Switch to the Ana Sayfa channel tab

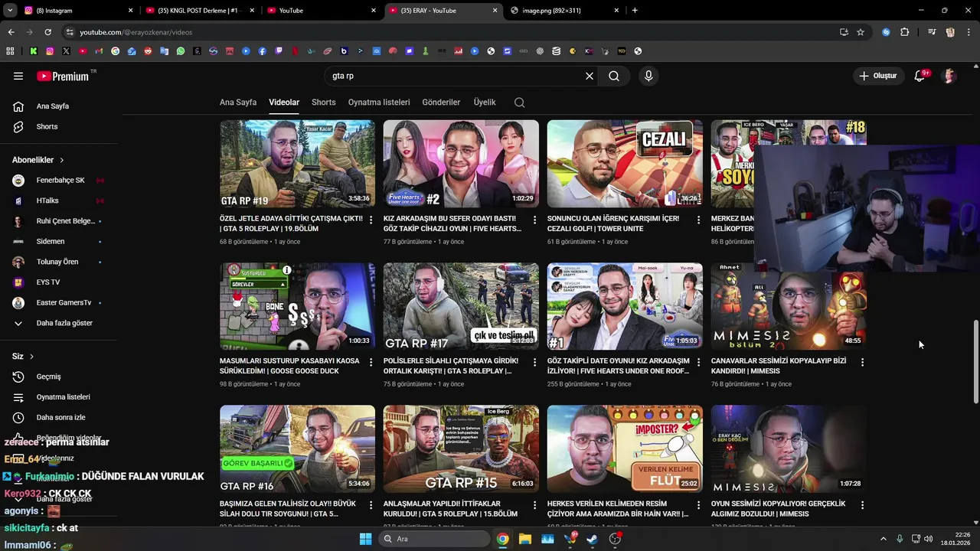click(238, 103)
